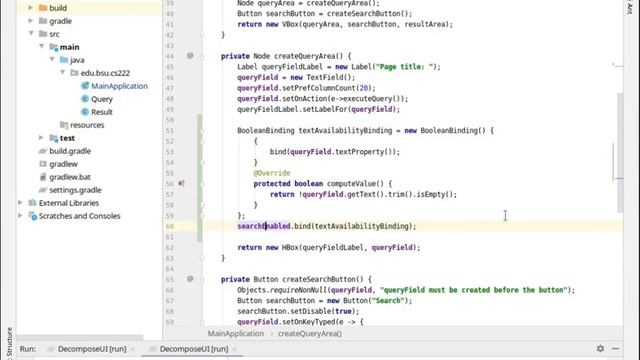Click the editor vertical scrollbar
The height and width of the screenshot is (360, 640).
coord(620,153)
